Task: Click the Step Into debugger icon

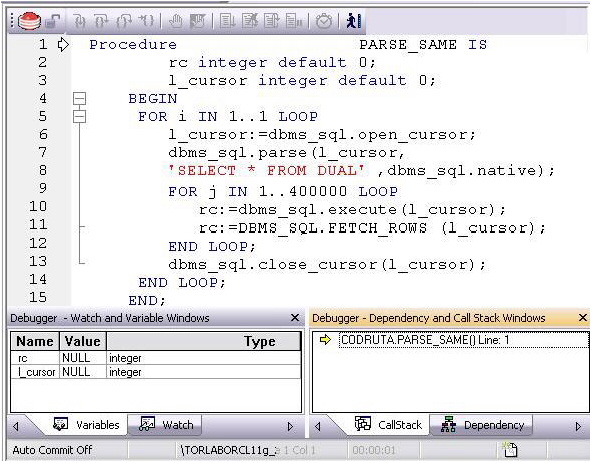Action: click(80, 21)
